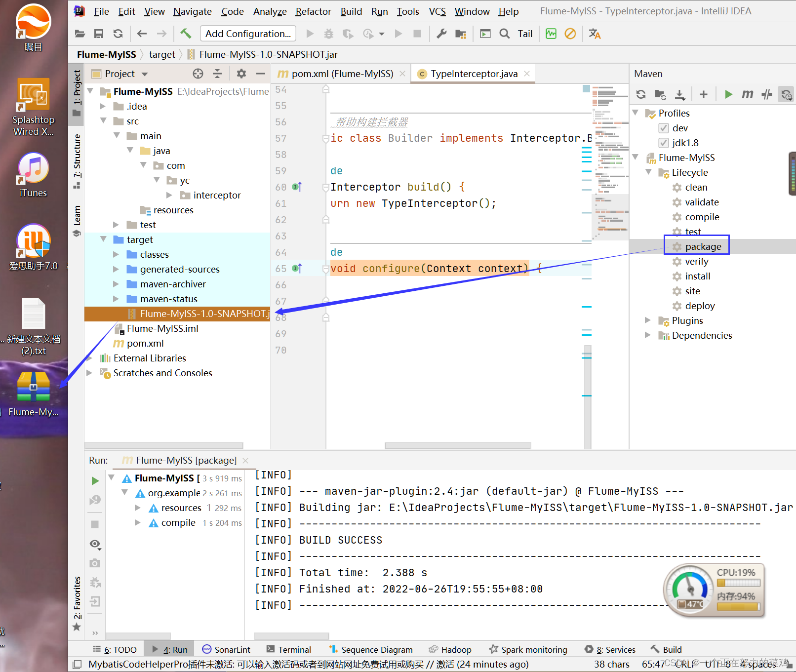Switch to pom.xml (Flume-MyISS) tab
Viewport: 796px width, 672px height.
pos(342,74)
